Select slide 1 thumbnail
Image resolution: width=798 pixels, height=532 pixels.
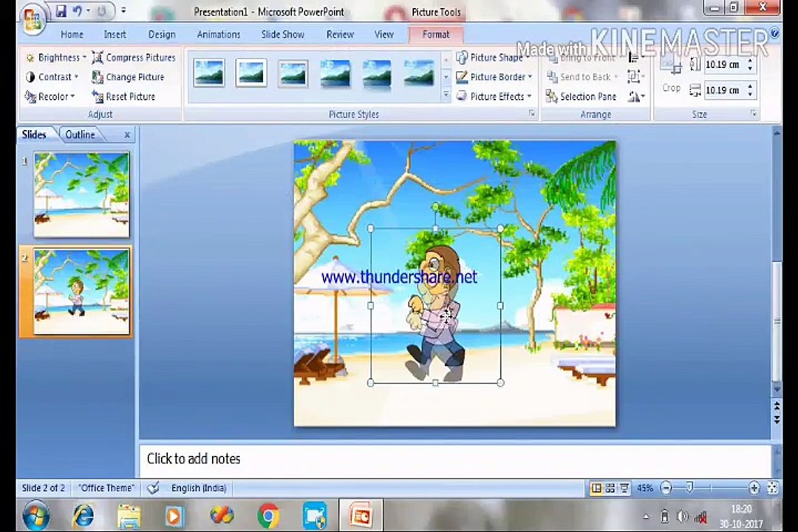[x=81, y=194]
